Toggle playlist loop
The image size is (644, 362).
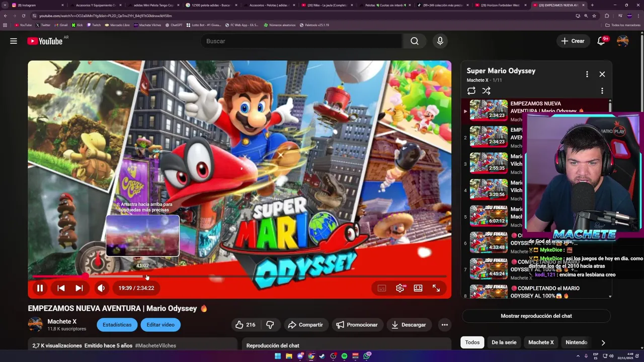(x=471, y=91)
